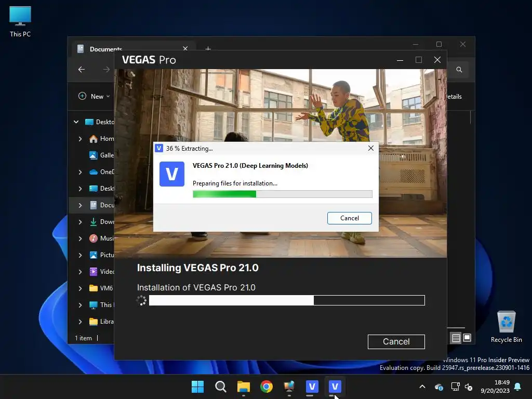532x399 pixels.
Task: Cancel the Deep Learning Models extraction
Action: pyautogui.click(x=350, y=218)
